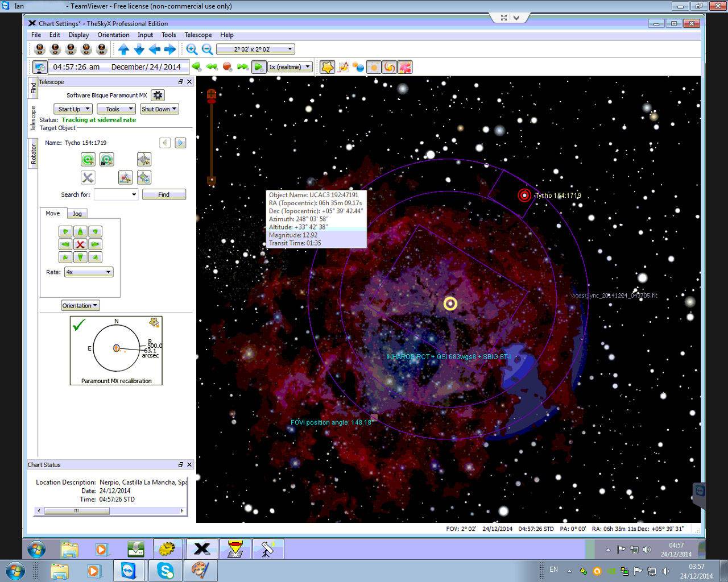Move chart down with blue down arrow
Image resolution: width=728 pixels, height=582 pixels.
(139, 49)
